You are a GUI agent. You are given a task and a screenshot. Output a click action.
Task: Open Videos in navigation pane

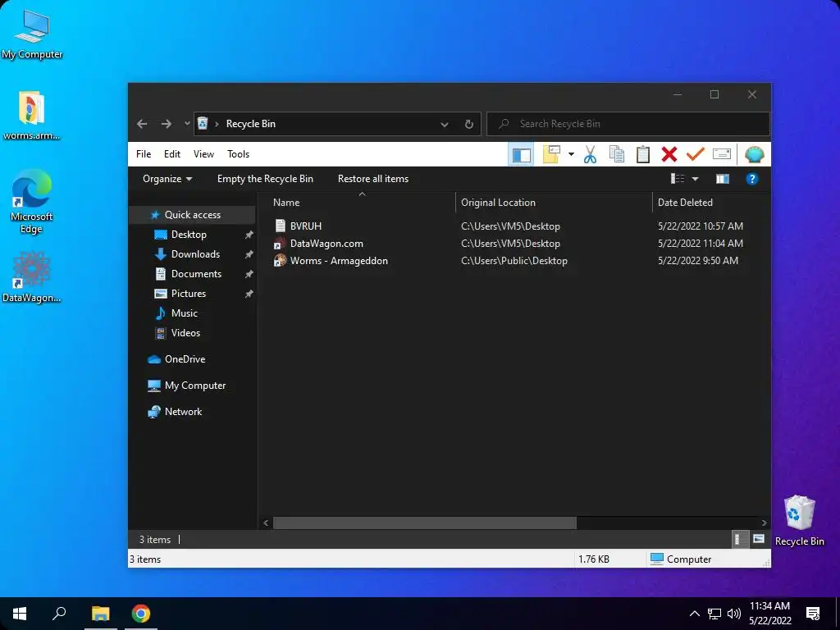[x=185, y=333]
